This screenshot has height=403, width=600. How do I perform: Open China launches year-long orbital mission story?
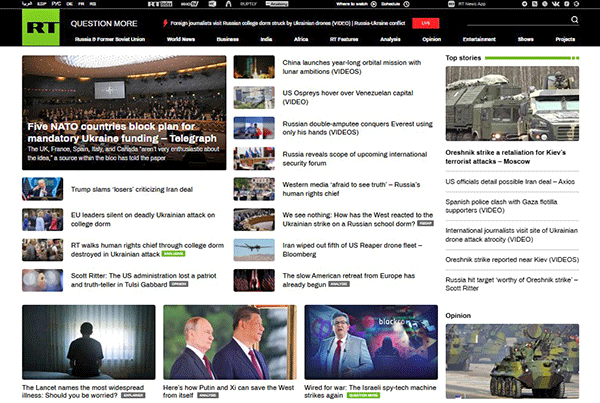[352, 67]
